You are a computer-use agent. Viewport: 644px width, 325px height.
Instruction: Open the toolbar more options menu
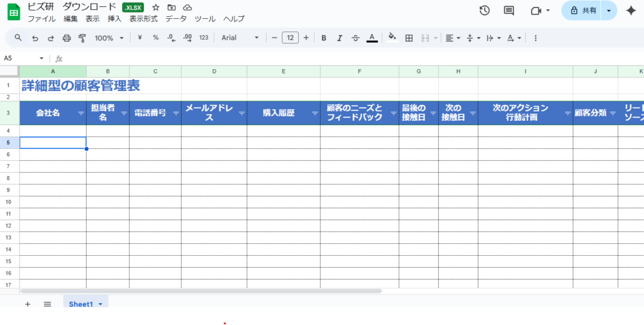click(x=535, y=38)
